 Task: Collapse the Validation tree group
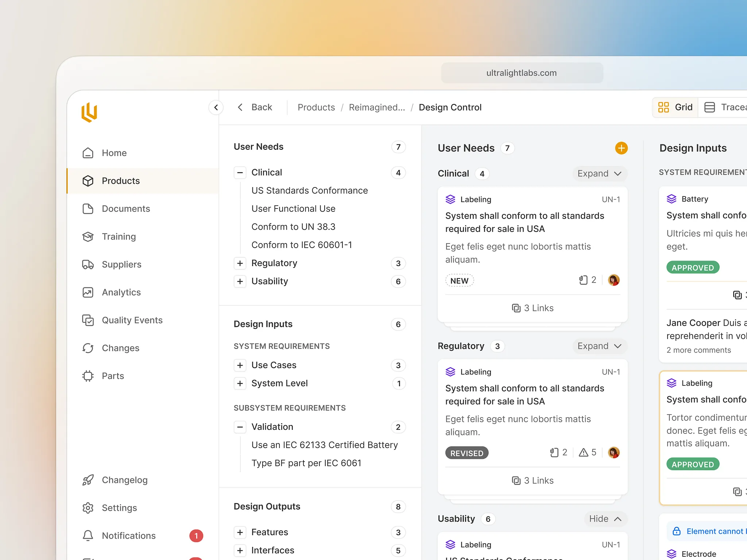click(x=240, y=427)
